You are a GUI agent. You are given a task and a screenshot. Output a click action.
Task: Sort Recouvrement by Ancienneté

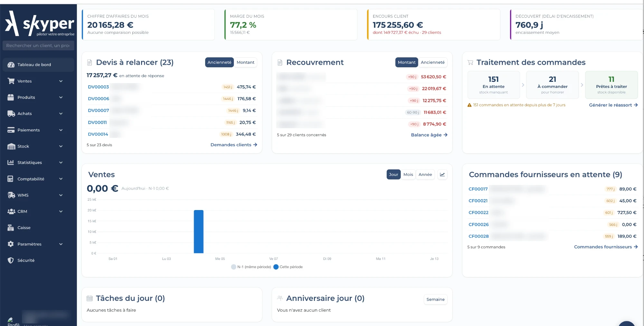(x=433, y=62)
